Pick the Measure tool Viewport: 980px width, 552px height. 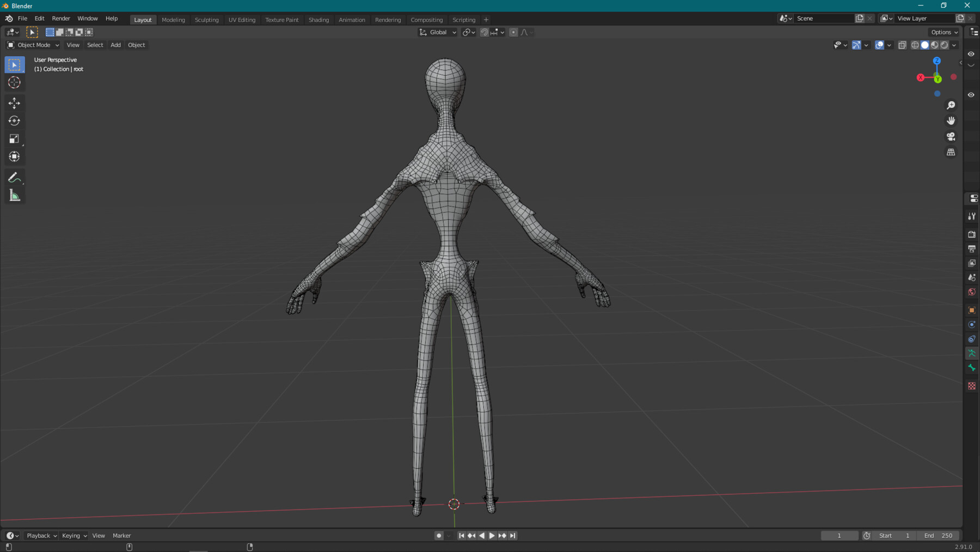pos(14,196)
